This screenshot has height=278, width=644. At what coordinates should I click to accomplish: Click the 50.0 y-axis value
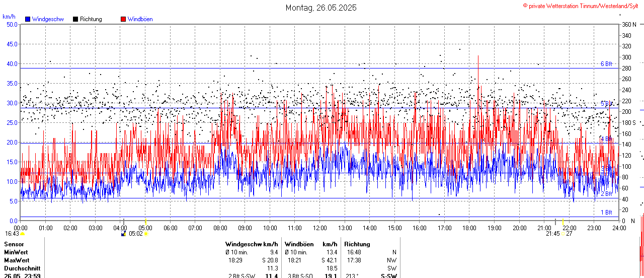tap(11, 24)
